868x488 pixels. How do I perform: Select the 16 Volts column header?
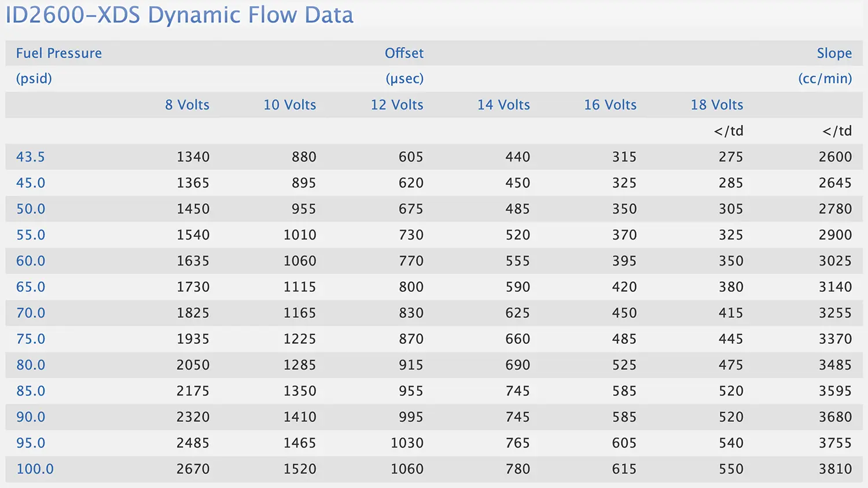[x=610, y=105]
